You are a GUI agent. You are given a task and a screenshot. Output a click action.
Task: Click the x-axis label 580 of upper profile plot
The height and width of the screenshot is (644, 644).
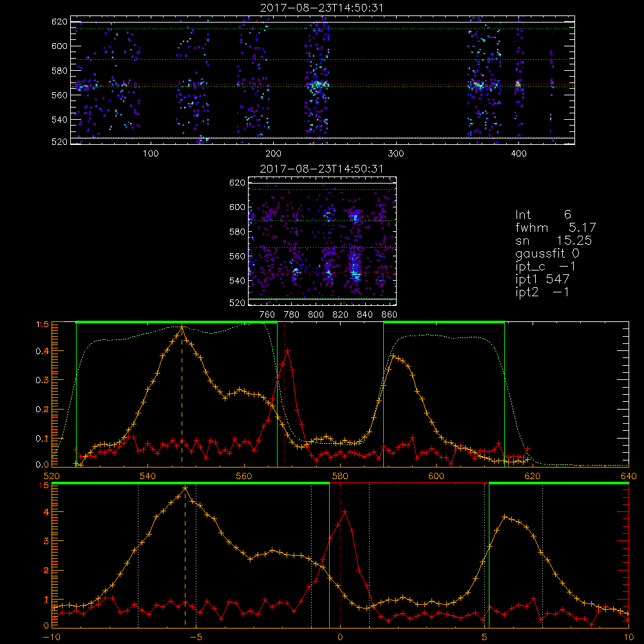tap(340, 476)
